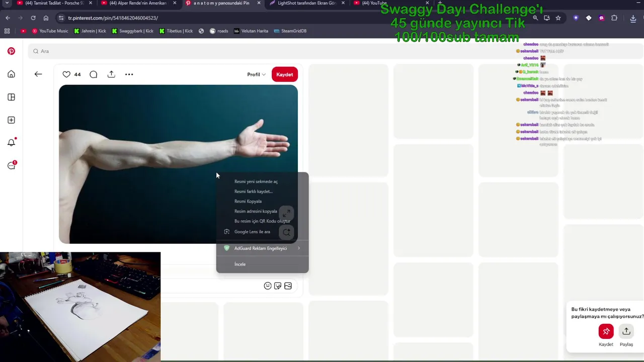
Task: Click the 44 likes count
Action: tap(77, 74)
